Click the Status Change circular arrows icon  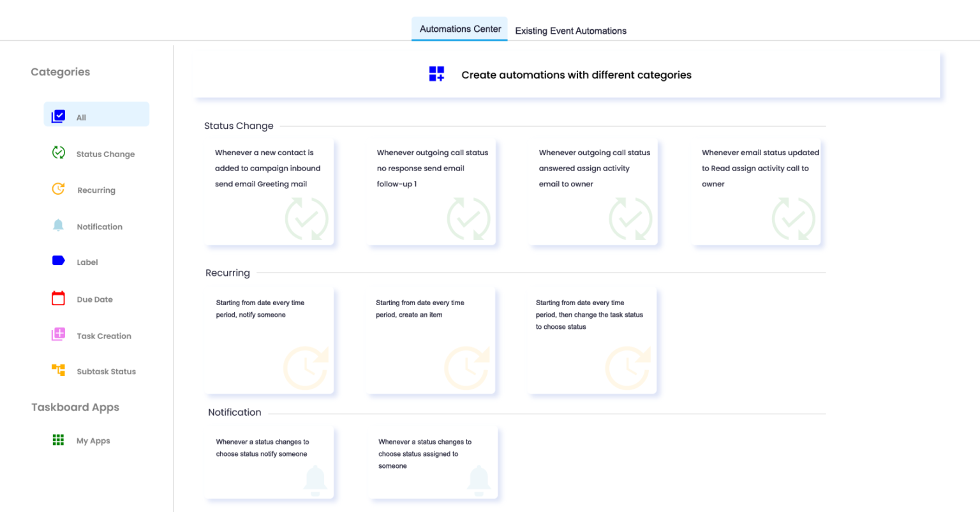pyautogui.click(x=58, y=153)
